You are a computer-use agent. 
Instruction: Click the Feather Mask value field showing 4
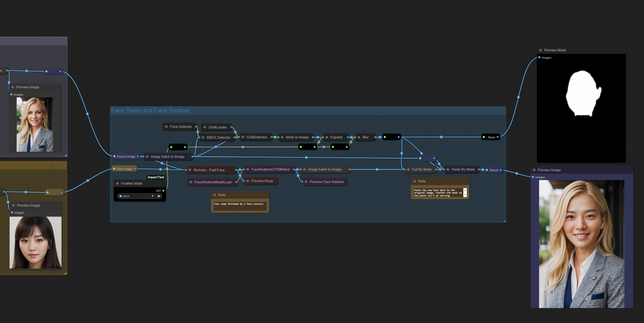(140, 196)
